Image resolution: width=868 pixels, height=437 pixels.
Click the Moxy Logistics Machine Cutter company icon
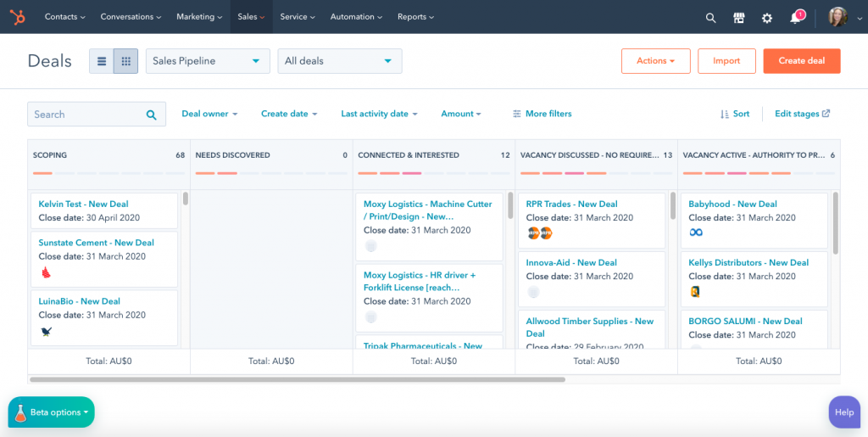pyautogui.click(x=371, y=246)
